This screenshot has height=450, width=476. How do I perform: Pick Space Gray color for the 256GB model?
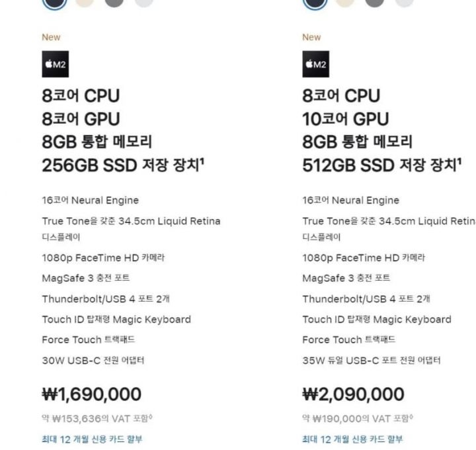[x=114, y=3]
